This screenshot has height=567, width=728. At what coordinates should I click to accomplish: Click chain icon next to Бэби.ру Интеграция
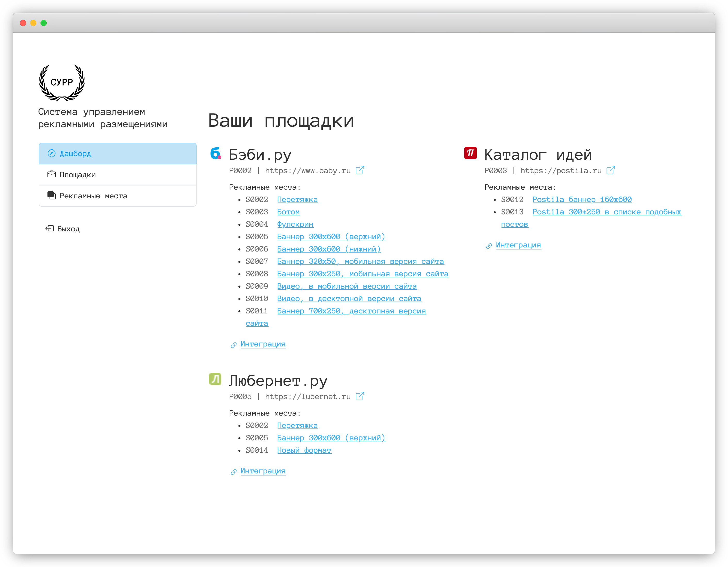point(234,345)
